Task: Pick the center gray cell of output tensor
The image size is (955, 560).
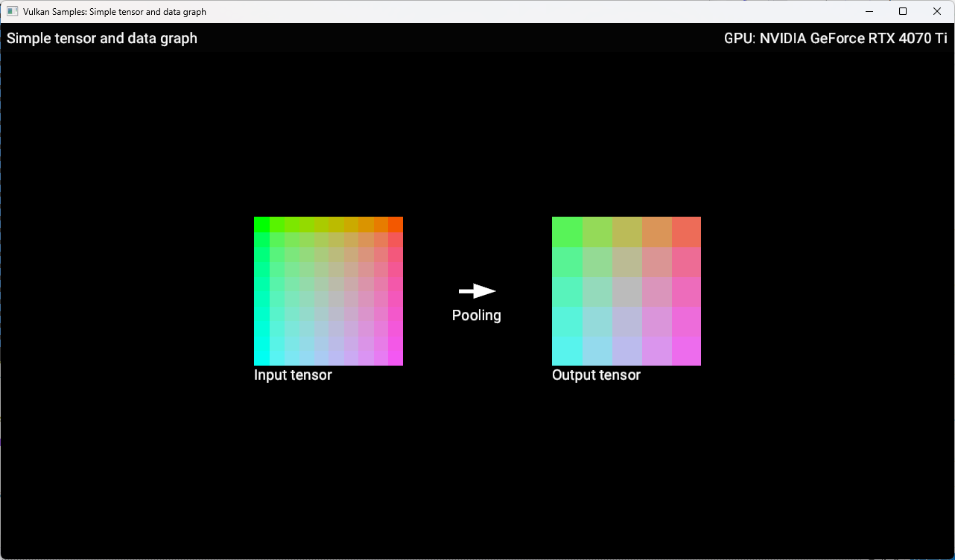Action: (x=626, y=291)
